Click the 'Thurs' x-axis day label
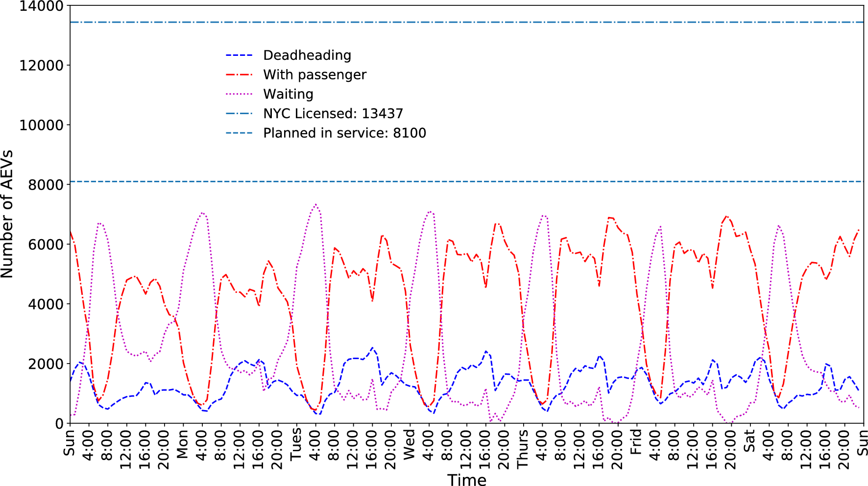868x486 pixels. click(523, 448)
